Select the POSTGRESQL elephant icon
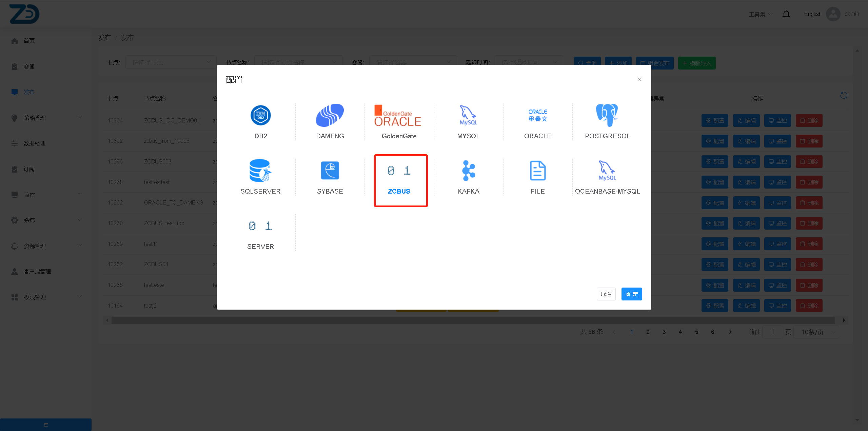Image resolution: width=868 pixels, height=431 pixels. (x=607, y=116)
